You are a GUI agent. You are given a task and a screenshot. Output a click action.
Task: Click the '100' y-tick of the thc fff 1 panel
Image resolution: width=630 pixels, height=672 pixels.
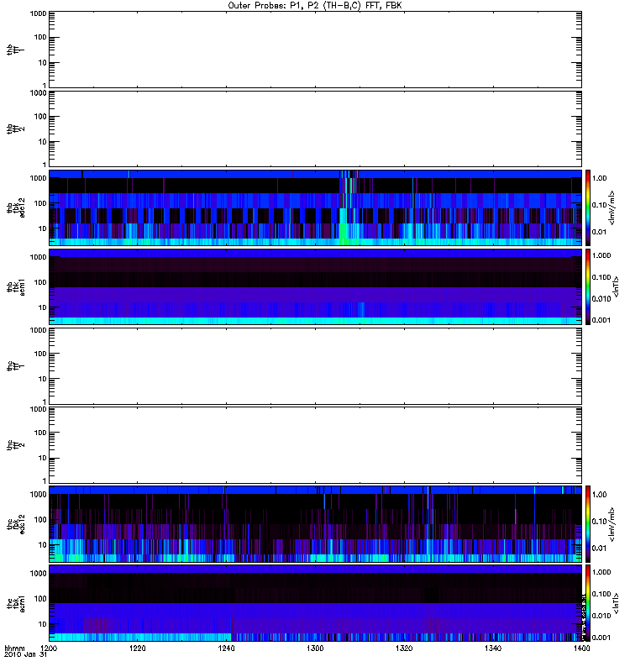pos(40,354)
